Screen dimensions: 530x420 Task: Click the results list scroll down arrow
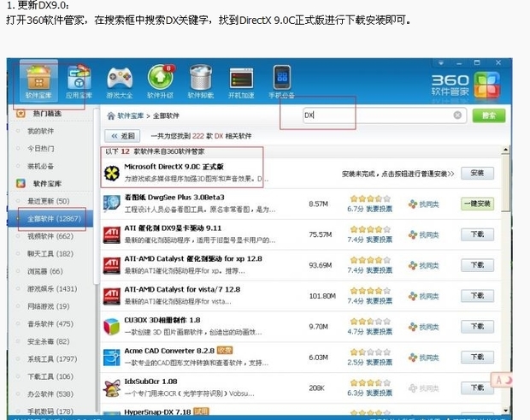[x=506, y=411]
